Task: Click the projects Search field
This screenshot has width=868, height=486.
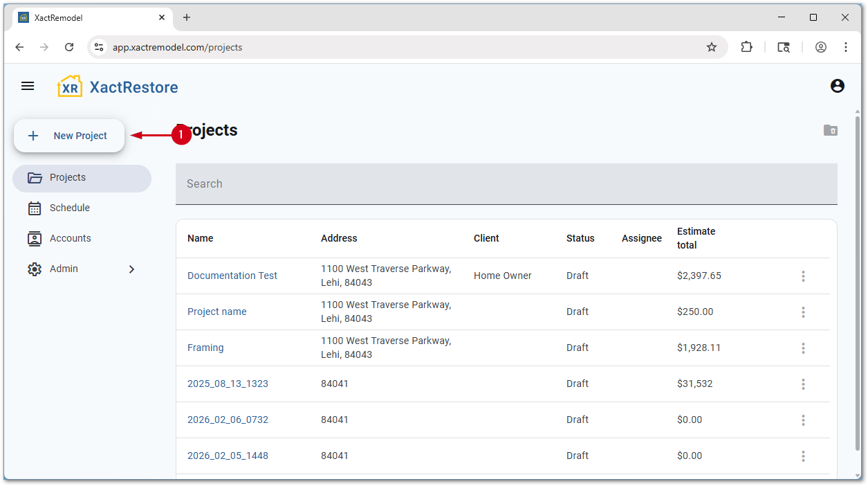Action: (505, 184)
